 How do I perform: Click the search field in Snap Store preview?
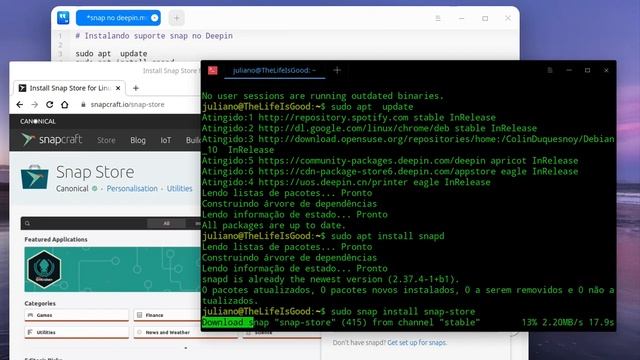(84, 223)
